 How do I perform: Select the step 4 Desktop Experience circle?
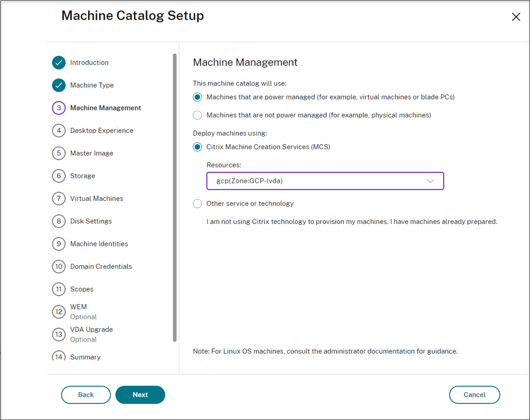59,130
